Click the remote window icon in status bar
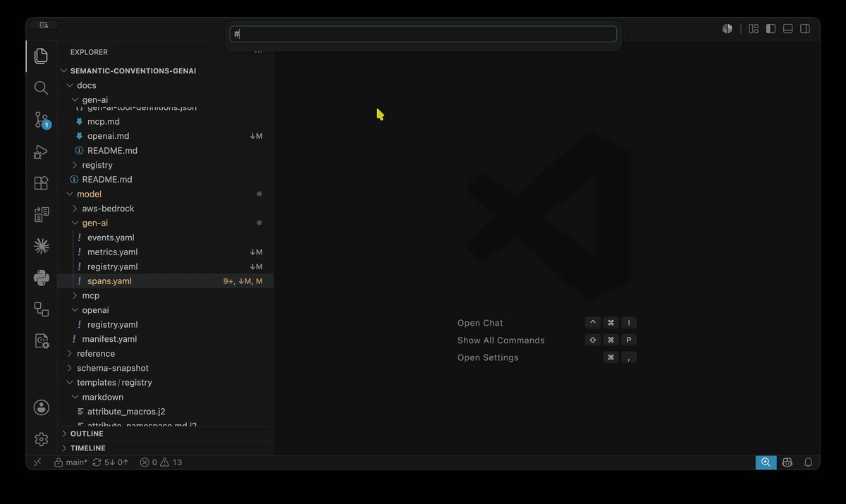 click(37, 462)
